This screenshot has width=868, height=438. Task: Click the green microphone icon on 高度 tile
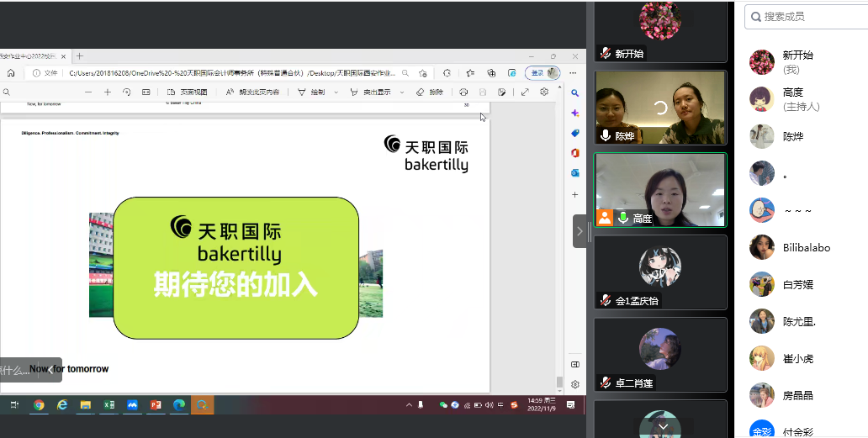point(623,218)
